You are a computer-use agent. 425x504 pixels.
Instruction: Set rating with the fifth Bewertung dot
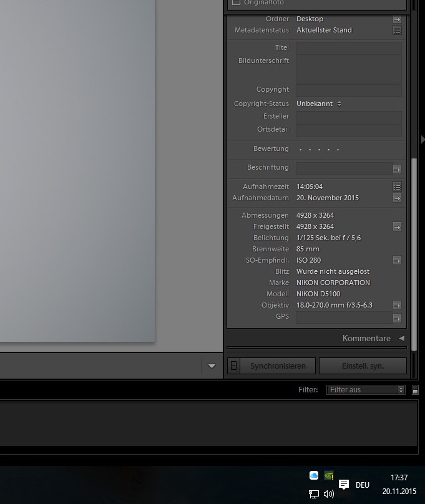[x=338, y=150]
